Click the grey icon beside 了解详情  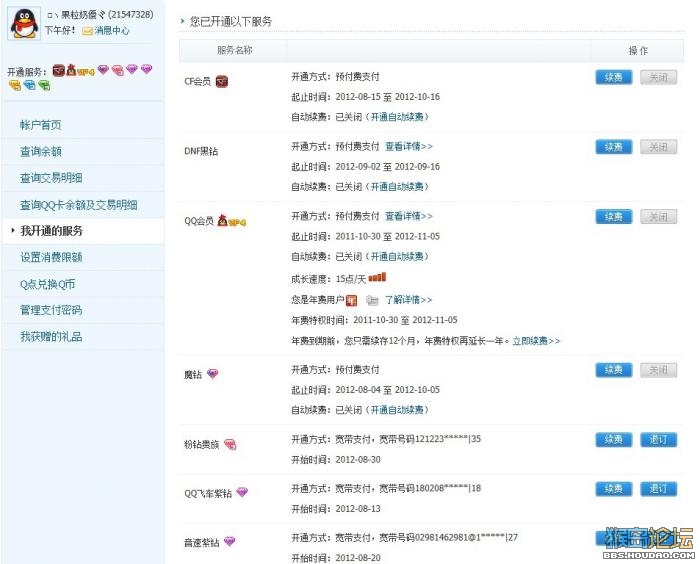tap(372, 301)
